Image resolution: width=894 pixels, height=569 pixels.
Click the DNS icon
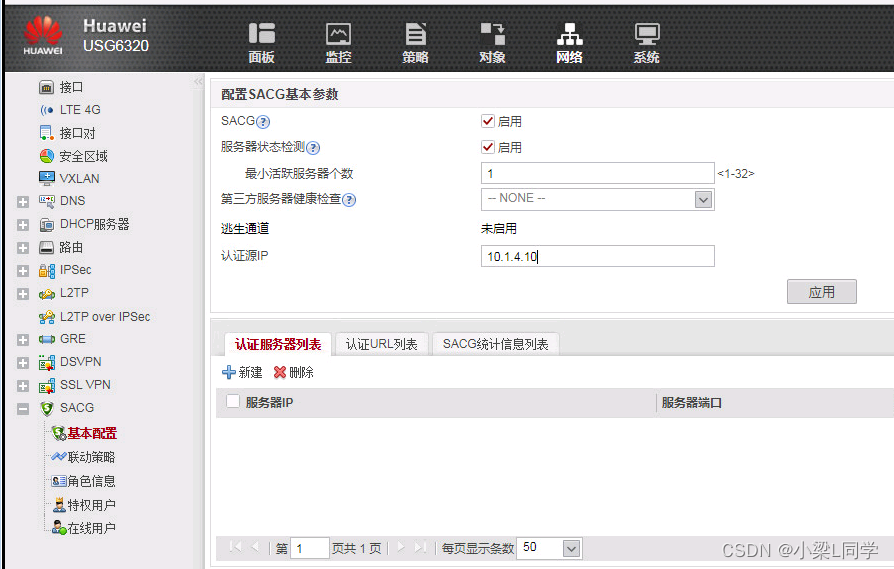coord(46,201)
